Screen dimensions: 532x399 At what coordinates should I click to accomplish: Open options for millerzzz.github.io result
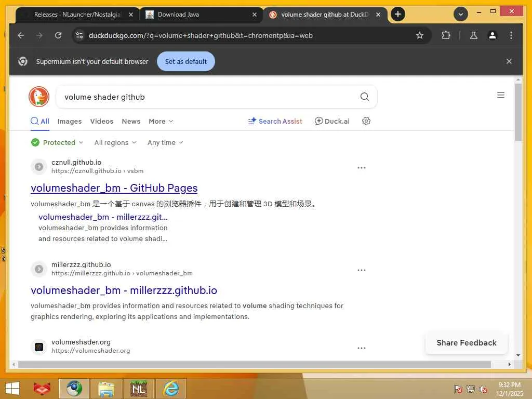[x=362, y=270]
